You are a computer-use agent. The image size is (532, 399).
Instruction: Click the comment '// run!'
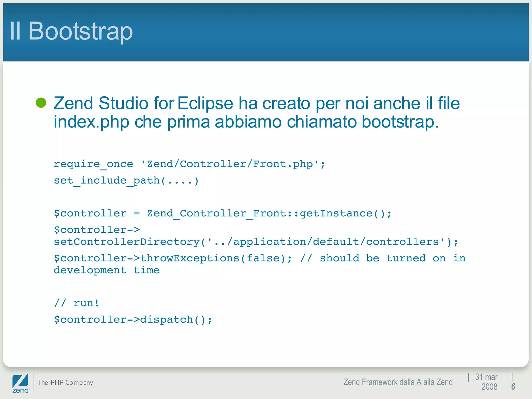tap(77, 303)
